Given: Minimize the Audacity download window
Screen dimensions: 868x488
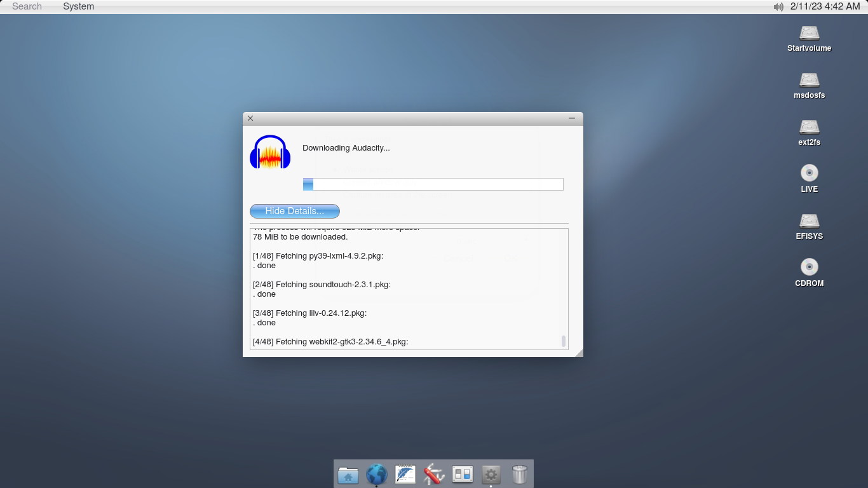Looking at the screenshot, I should (572, 118).
